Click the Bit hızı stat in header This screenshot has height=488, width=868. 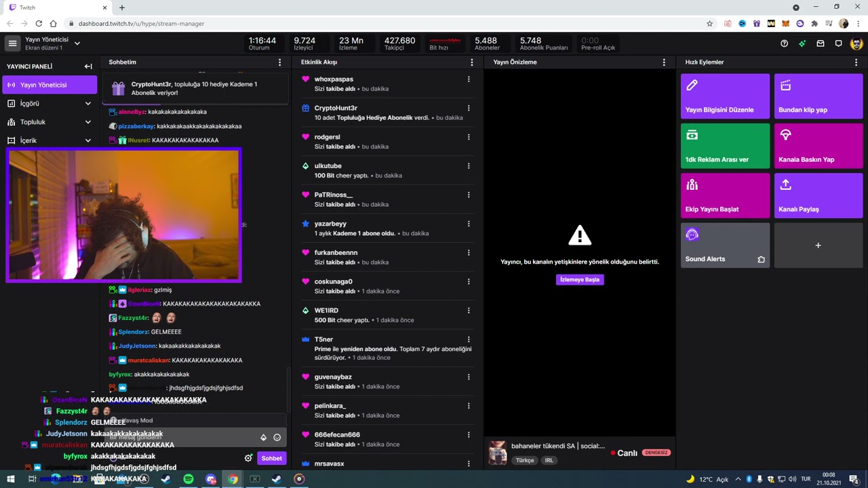[x=444, y=43]
